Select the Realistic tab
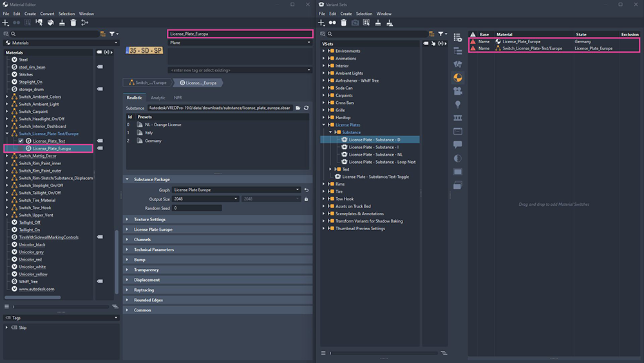Screen dimensions: 644x363 point(135,98)
